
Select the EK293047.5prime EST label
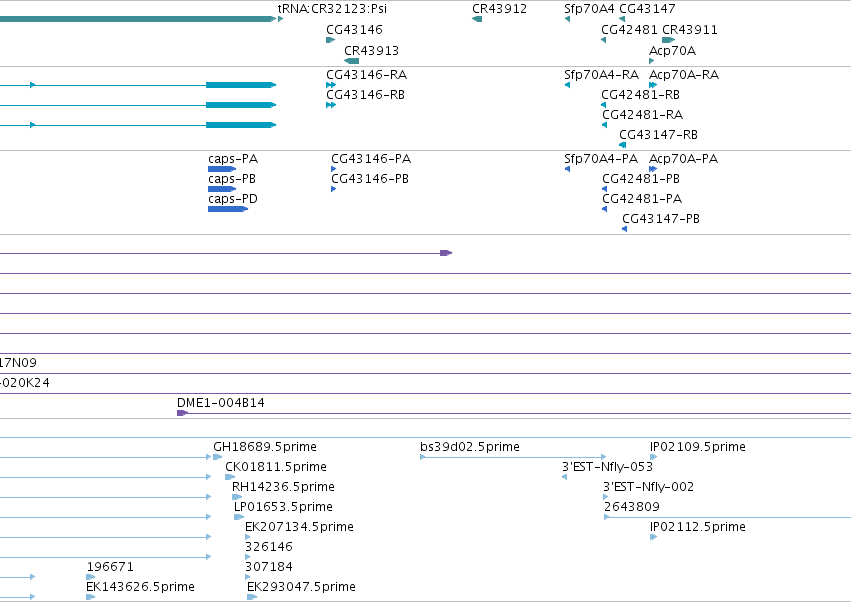tap(301, 587)
